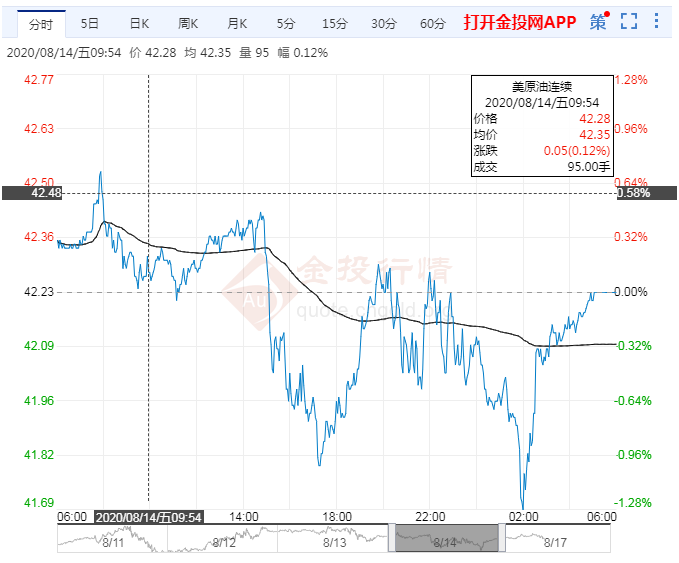
Task: Click the grey 8/14 range selector window
Action: pos(446,538)
